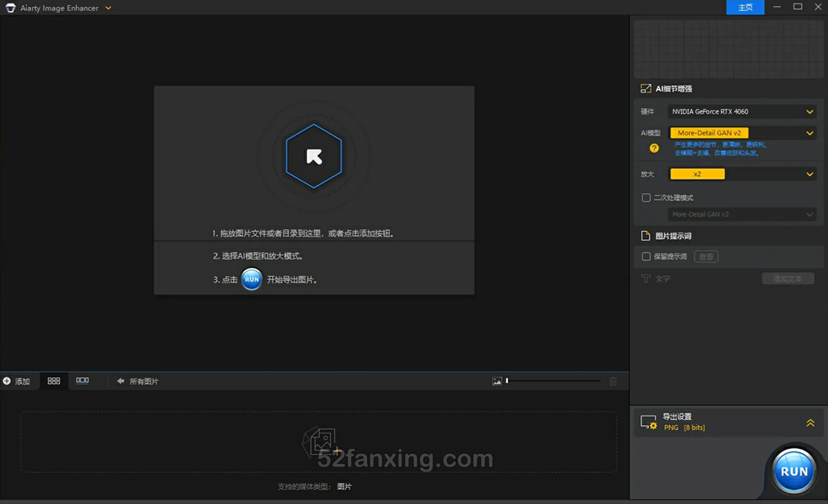Click the [8 bits] export depth text

pos(694,427)
